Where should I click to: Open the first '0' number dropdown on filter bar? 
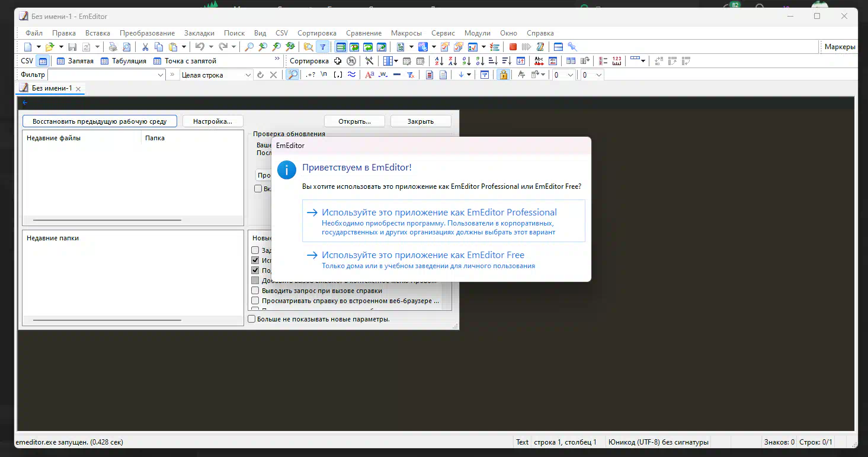point(571,75)
